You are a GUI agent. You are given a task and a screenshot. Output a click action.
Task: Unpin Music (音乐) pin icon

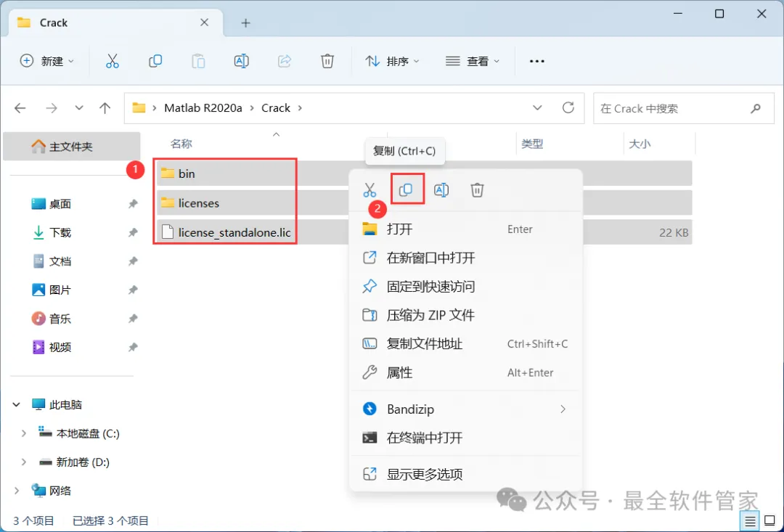(133, 319)
